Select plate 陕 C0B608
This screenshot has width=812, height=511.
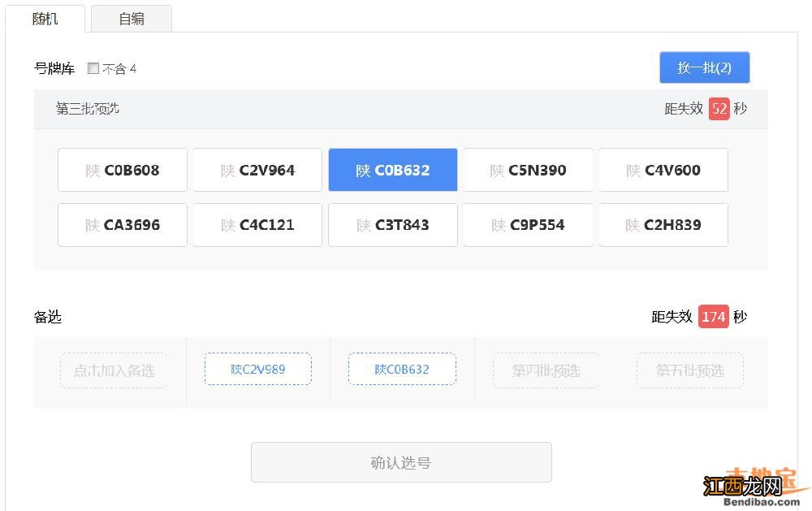123,170
